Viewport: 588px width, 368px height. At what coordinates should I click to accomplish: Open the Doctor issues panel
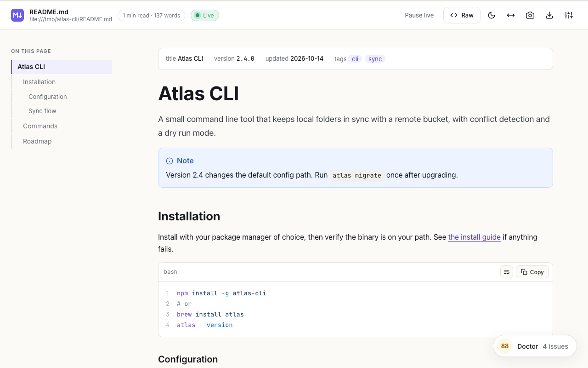coord(535,346)
